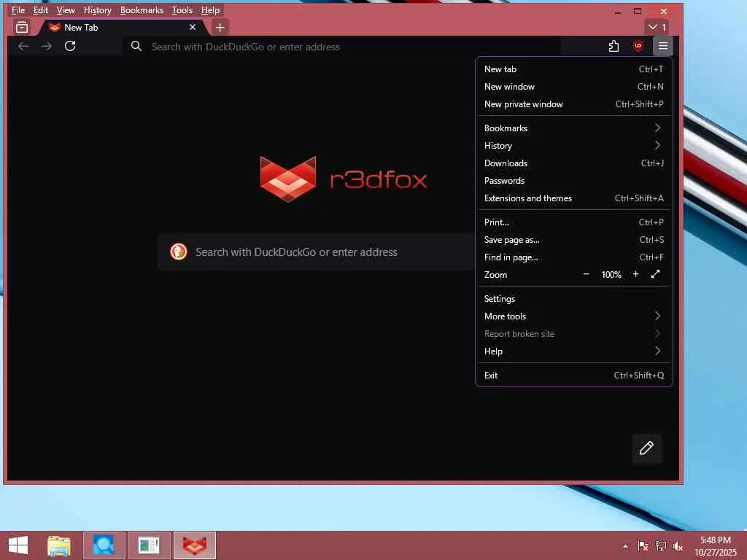The width and height of the screenshot is (747, 560).
Task: Open the Tools menu in menu bar
Action: [x=182, y=10]
